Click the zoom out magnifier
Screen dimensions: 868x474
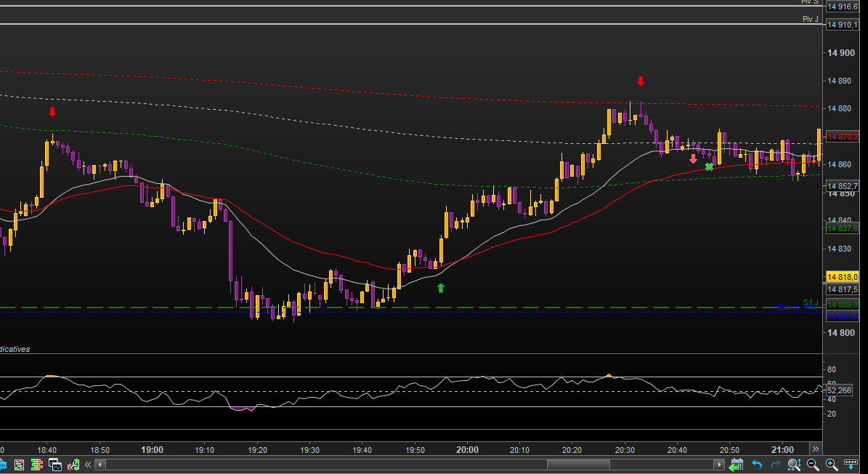point(813,465)
